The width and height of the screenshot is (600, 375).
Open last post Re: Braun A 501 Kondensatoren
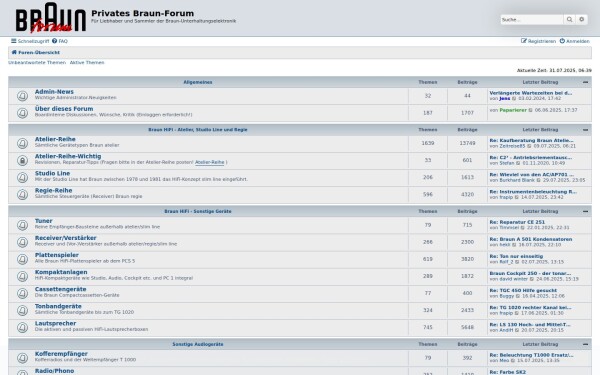coord(531,239)
